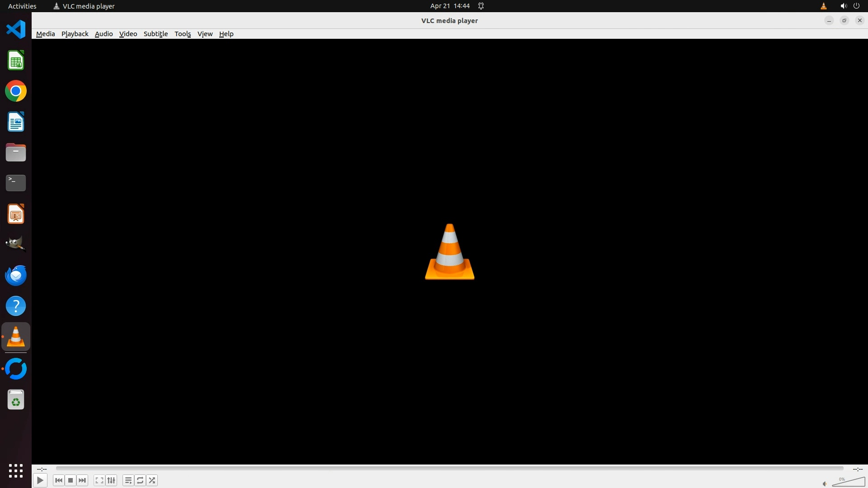The width and height of the screenshot is (868, 488).
Task: Click the previous media button
Action: [x=58, y=480]
